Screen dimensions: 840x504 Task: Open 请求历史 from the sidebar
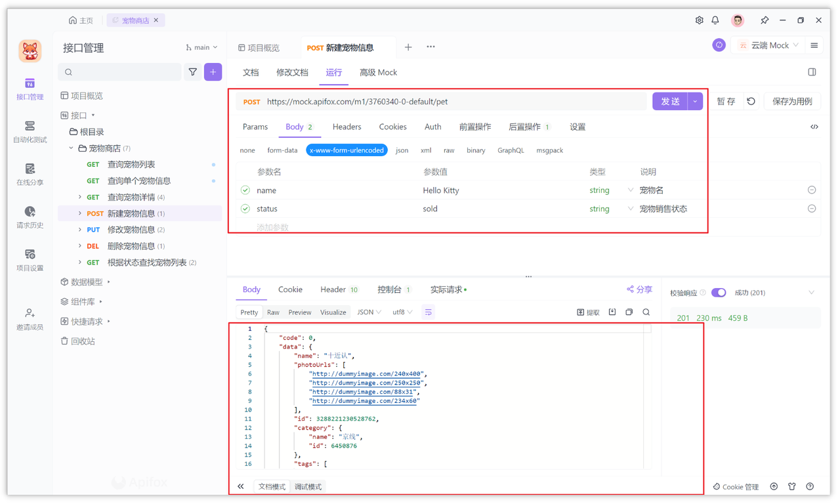point(30,217)
